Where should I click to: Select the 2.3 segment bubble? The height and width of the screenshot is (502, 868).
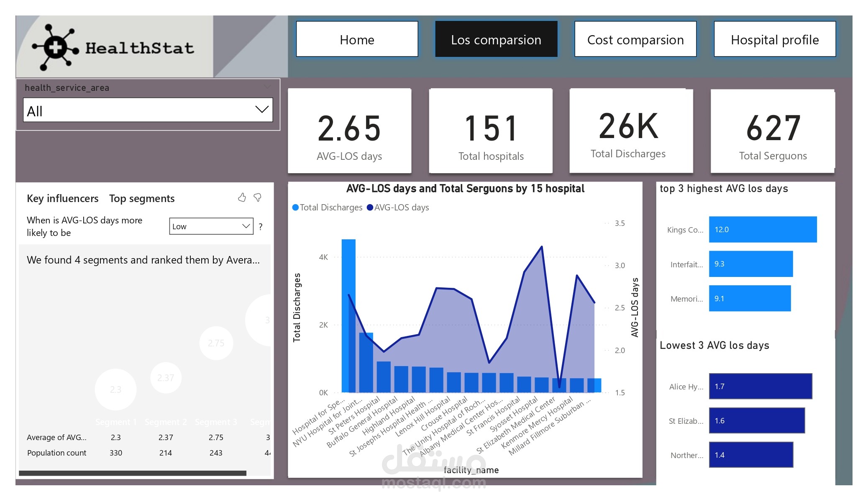pos(115,389)
